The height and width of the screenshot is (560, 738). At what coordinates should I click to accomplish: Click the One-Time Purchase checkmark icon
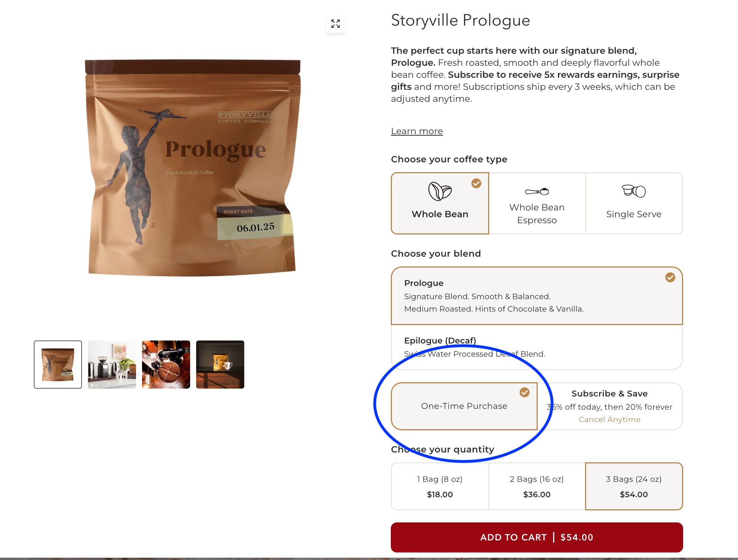point(525,392)
